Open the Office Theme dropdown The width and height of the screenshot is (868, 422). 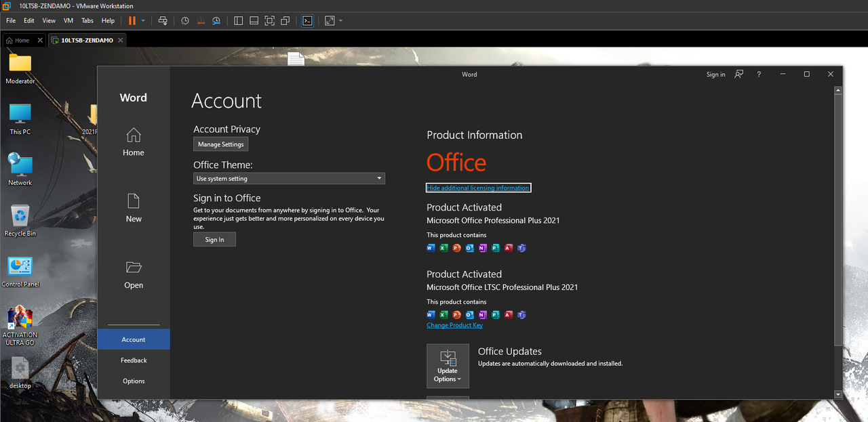tap(289, 179)
